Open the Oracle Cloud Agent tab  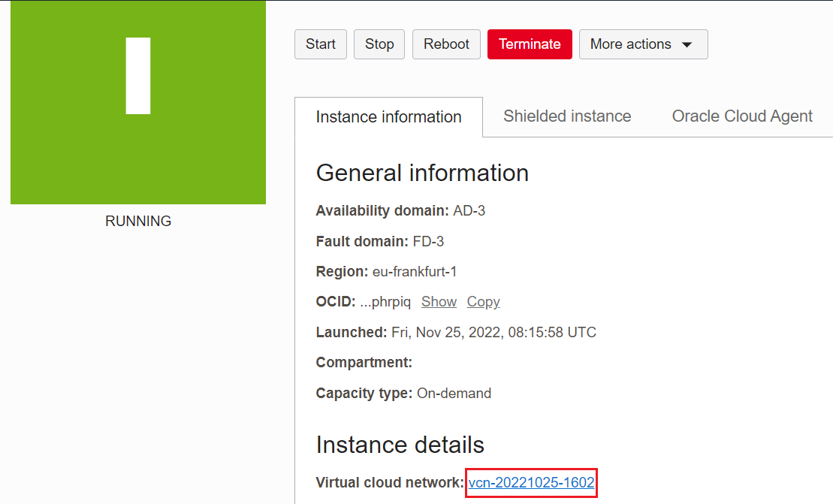tap(741, 116)
